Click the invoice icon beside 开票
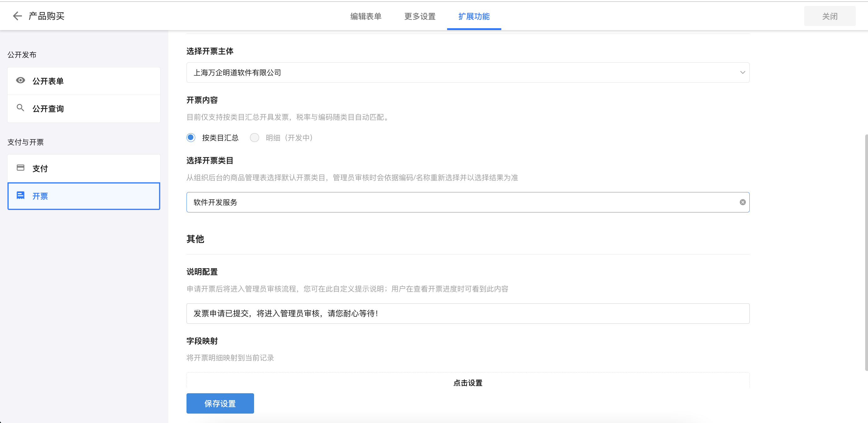The image size is (868, 423). pos(21,195)
